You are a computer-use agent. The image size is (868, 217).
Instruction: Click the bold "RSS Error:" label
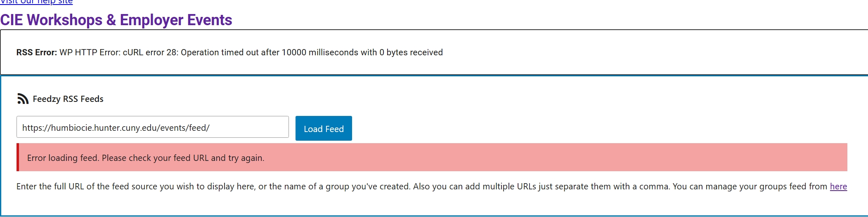click(x=37, y=52)
